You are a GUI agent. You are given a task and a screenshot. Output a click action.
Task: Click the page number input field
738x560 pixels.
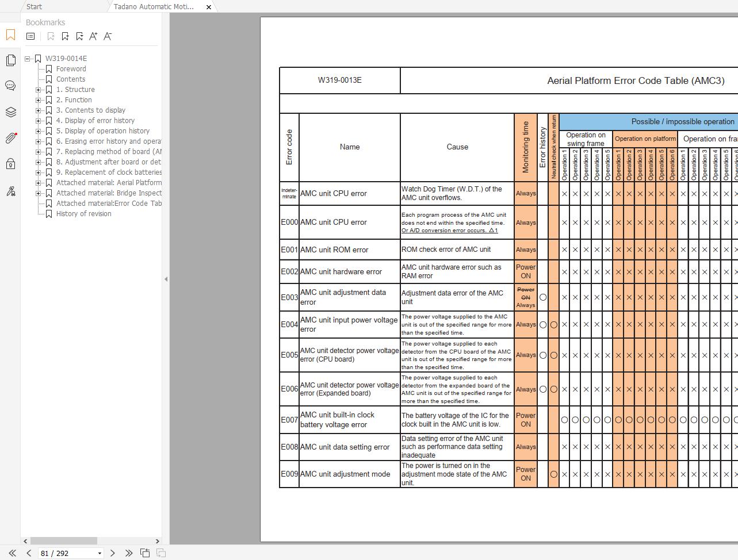tap(67, 554)
